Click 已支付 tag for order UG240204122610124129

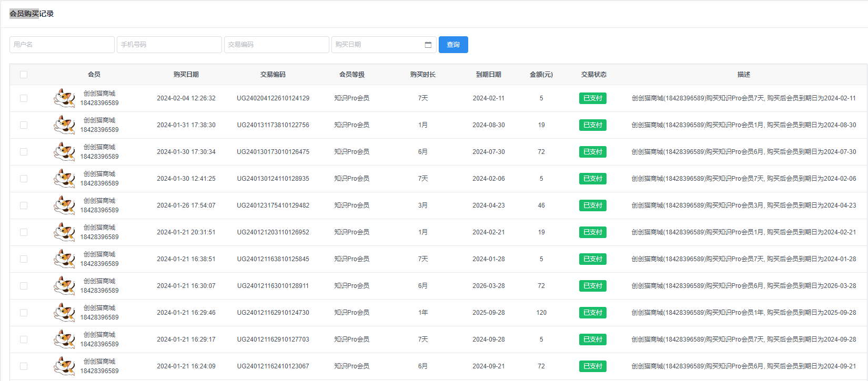point(593,98)
